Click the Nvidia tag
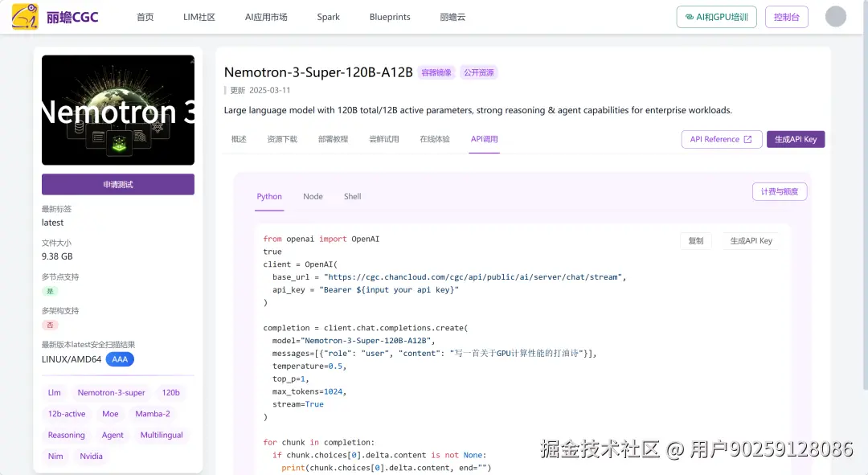The height and width of the screenshot is (475, 868). coord(91,457)
